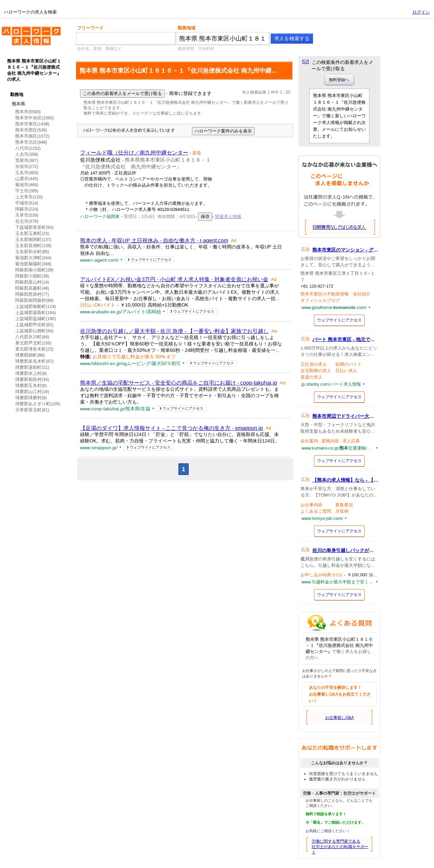Expand the www.kumako-co.jp URL dropdown arrow

tap(377, 448)
